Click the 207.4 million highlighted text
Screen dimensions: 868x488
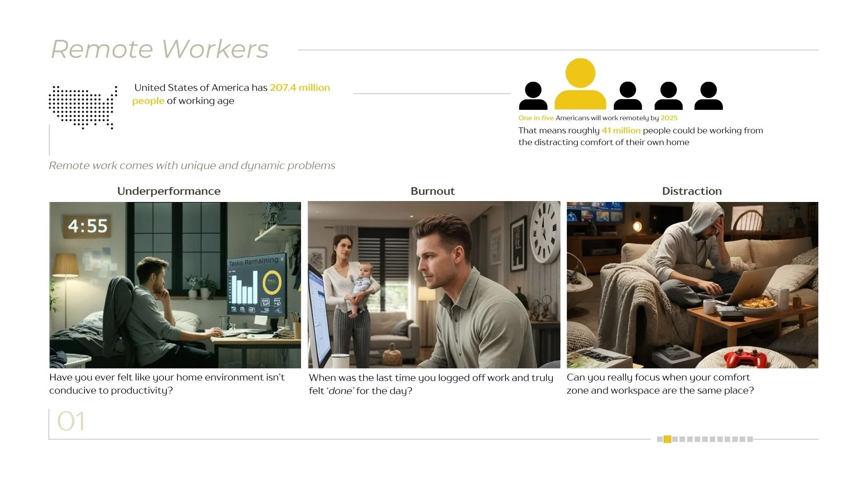coord(300,88)
